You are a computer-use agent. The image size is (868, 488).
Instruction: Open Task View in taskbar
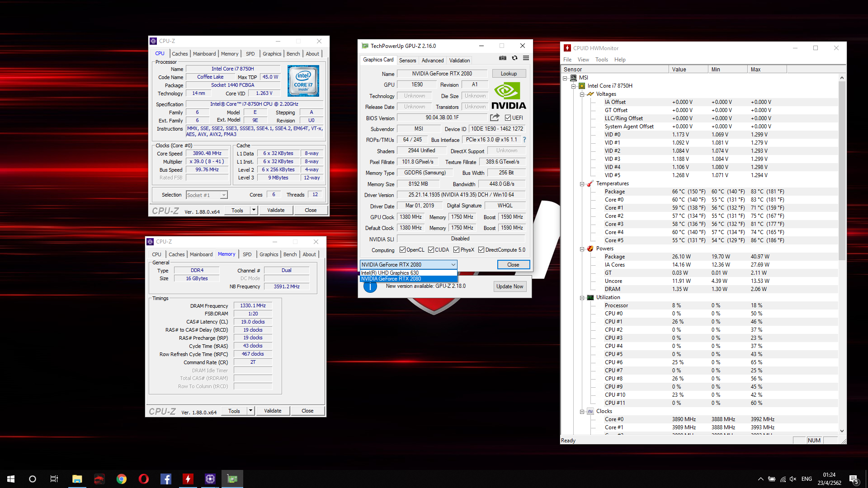coord(54,479)
